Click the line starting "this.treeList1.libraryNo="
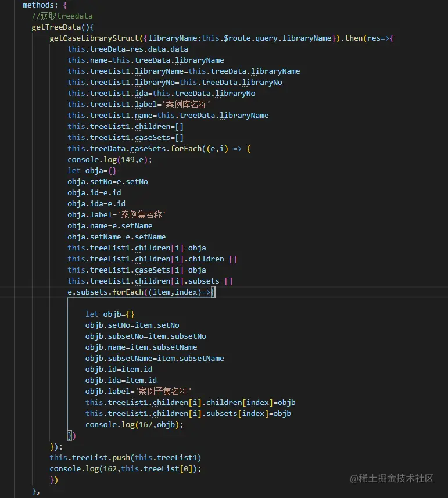This screenshot has height=498, width=448. [x=175, y=83]
